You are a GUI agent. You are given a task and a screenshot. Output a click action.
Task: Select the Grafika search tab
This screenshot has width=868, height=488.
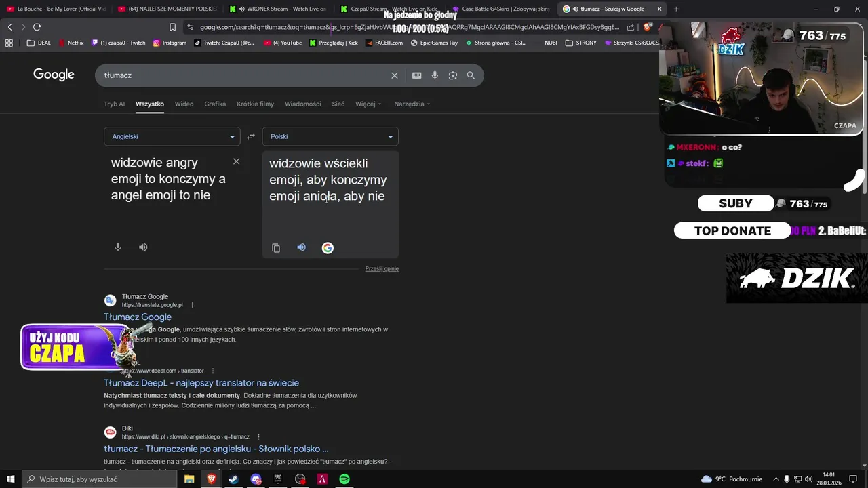tap(215, 104)
